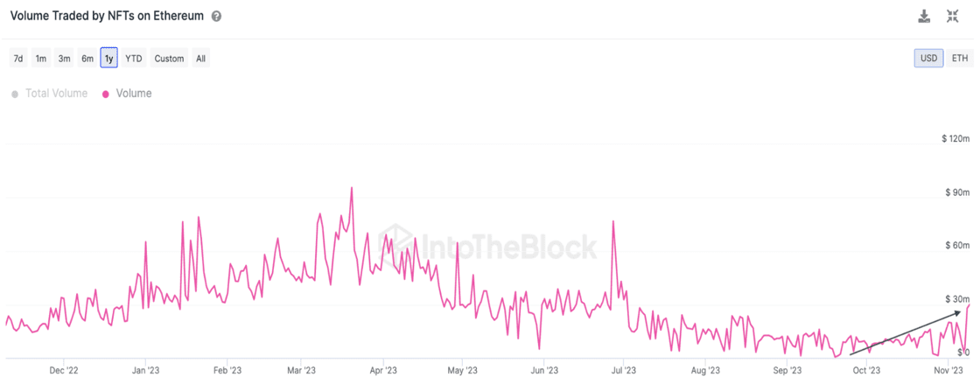Click the gray Total Volume dot
Screen dimensions: 980x391
coord(15,94)
